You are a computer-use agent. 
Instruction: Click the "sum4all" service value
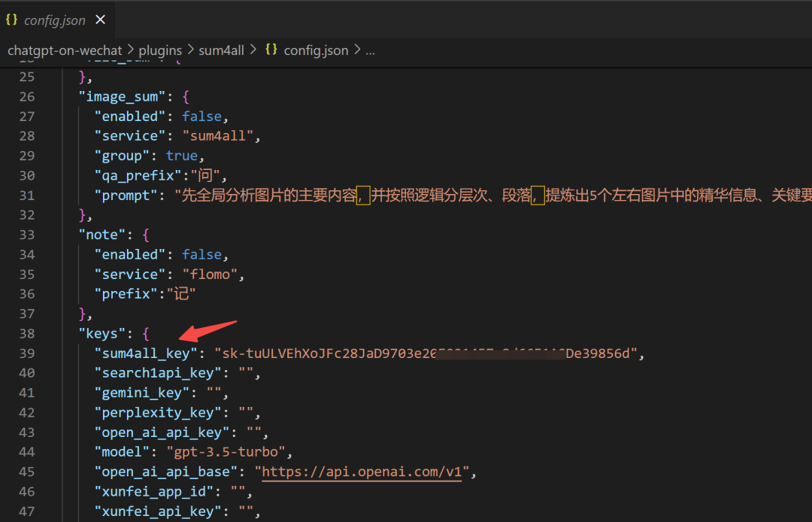click(217, 136)
